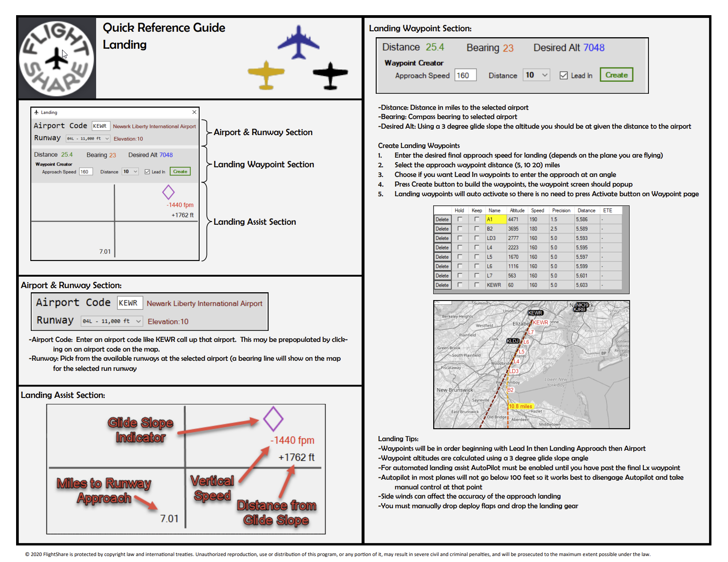
Task: Click the Airport Code field in the small Landing window
Action: coord(101,126)
